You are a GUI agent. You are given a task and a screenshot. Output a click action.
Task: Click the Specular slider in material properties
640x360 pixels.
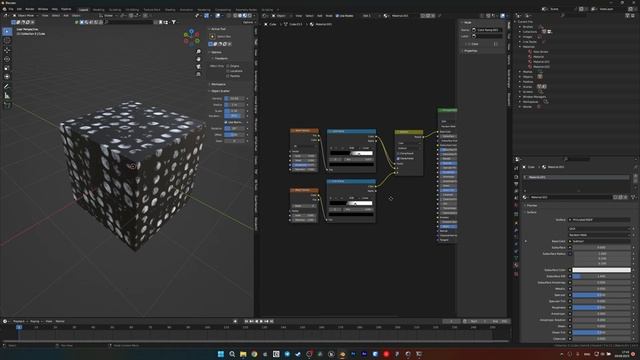601,295
